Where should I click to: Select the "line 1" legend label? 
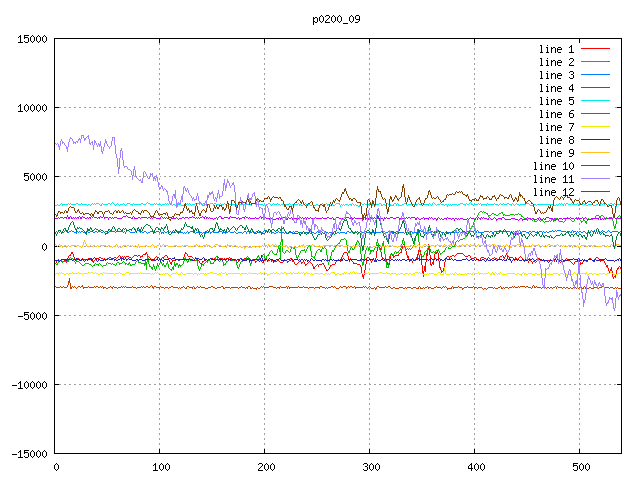pos(557,49)
